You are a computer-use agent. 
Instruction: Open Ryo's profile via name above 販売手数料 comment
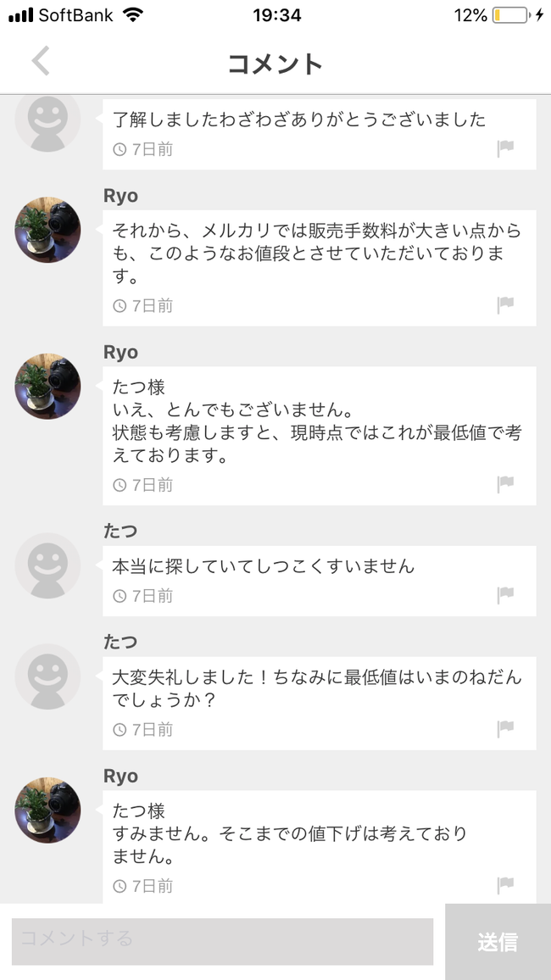120,196
